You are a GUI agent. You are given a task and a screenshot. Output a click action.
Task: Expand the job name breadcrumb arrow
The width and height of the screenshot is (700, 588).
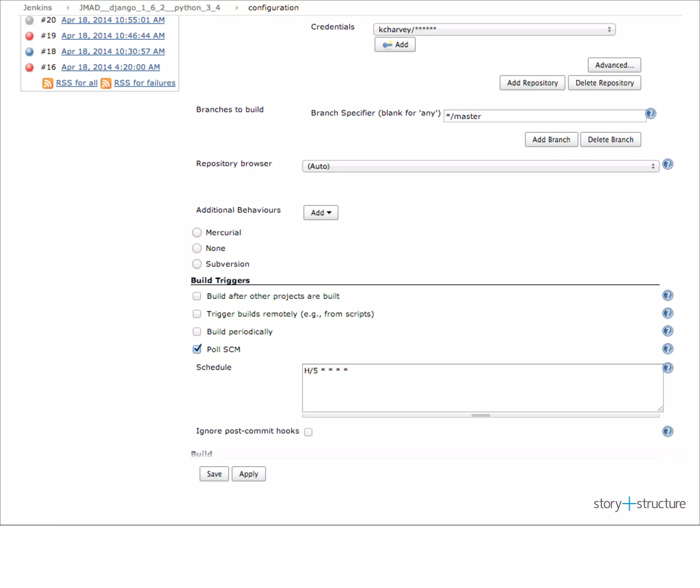click(237, 8)
